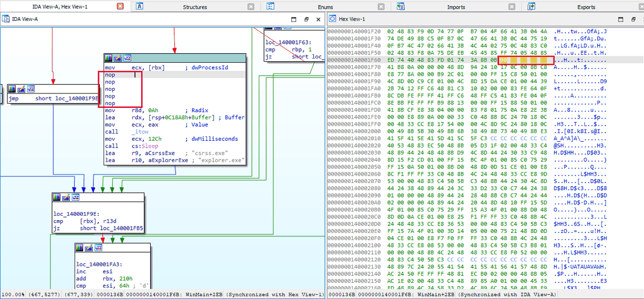This screenshot has width=644, height=299.
Task: Click color icon on loc_140001FA3 node
Action: tap(79, 247)
